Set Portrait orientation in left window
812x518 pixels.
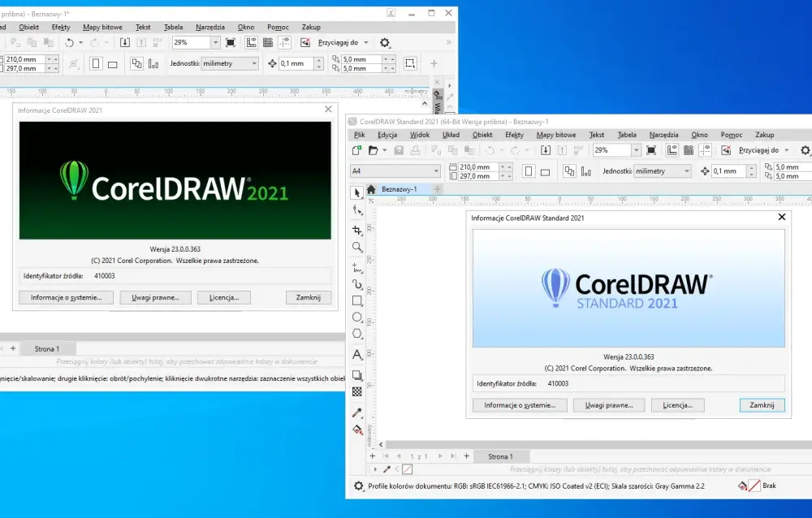pyautogui.click(x=96, y=63)
